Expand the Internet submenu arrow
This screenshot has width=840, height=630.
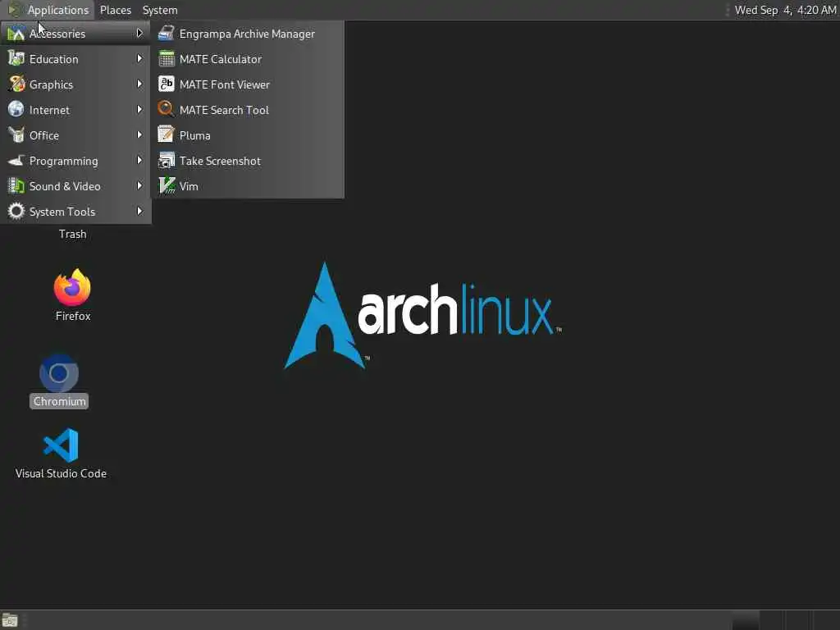[x=139, y=109]
